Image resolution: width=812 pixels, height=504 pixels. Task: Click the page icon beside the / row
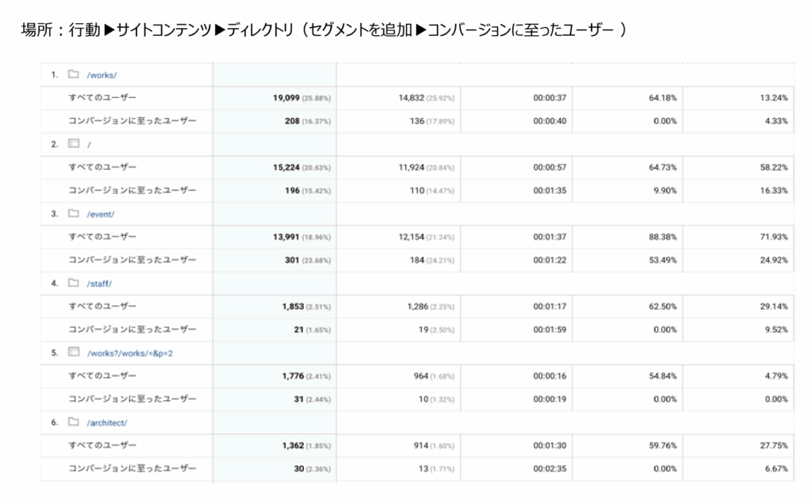pos(73,144)
